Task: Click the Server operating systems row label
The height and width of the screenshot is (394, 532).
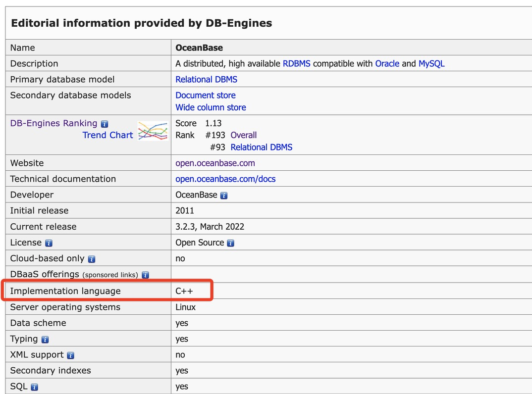Action: [65, 307]
